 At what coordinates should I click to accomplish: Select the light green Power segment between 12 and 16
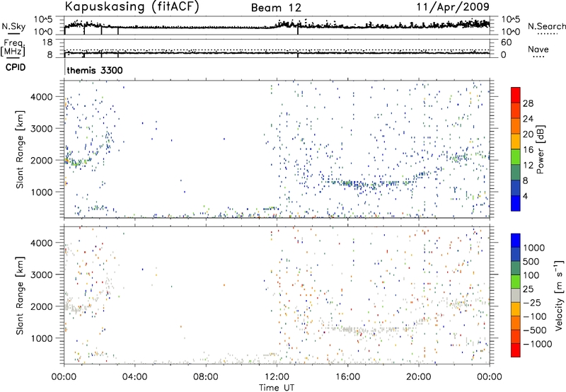(516, 157)
